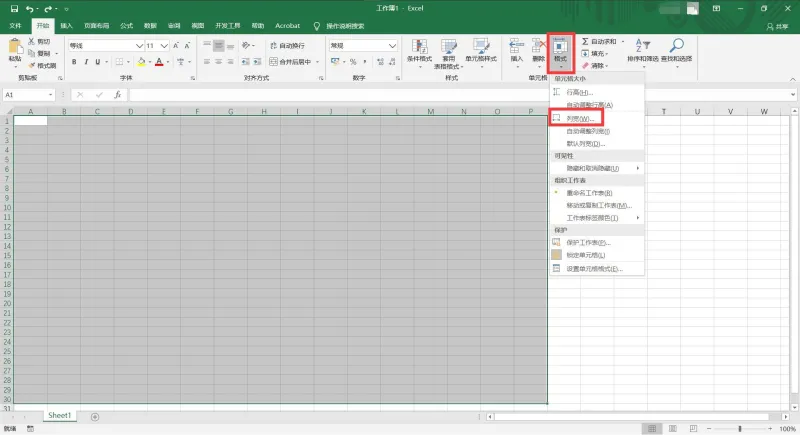Click Merge and Center (合并后居中)
This screenshot has height=435, width=800.
(290, 62)
